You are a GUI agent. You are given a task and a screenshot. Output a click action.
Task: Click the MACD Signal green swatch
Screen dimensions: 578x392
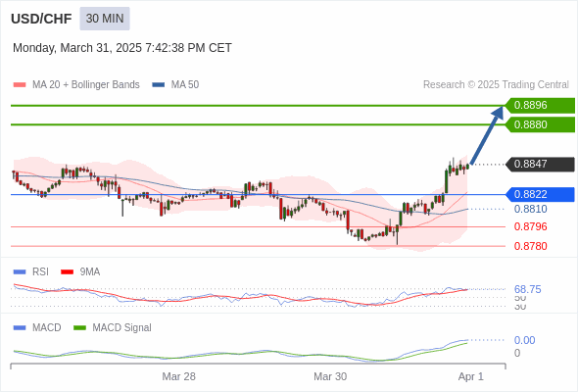pyautogui.click(x=79, y=327)
